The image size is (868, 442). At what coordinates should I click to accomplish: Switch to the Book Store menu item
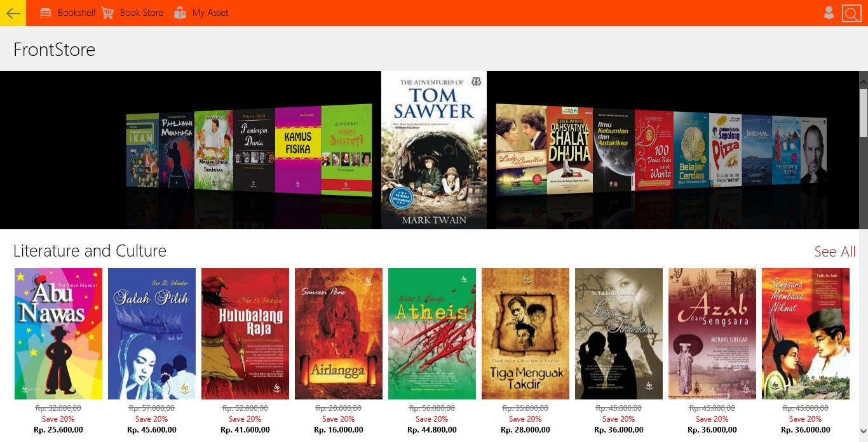(x=142, y=13)
